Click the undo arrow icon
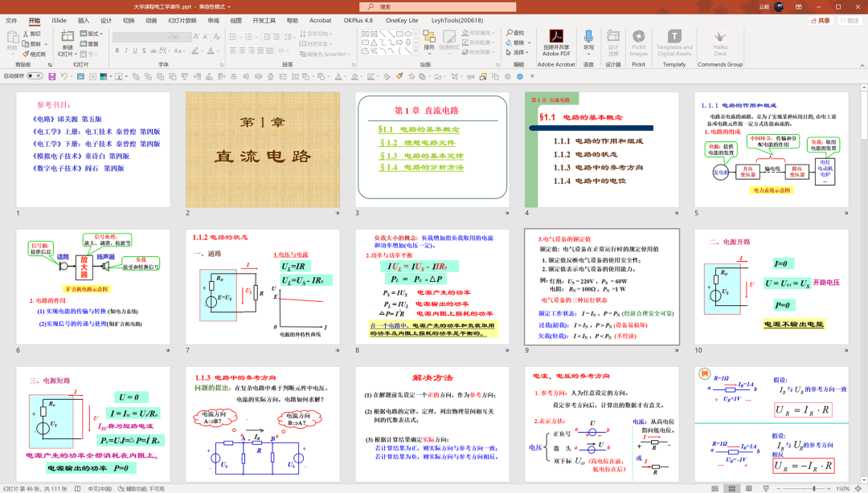Screen dimensions: 868x493 point(64,76)
